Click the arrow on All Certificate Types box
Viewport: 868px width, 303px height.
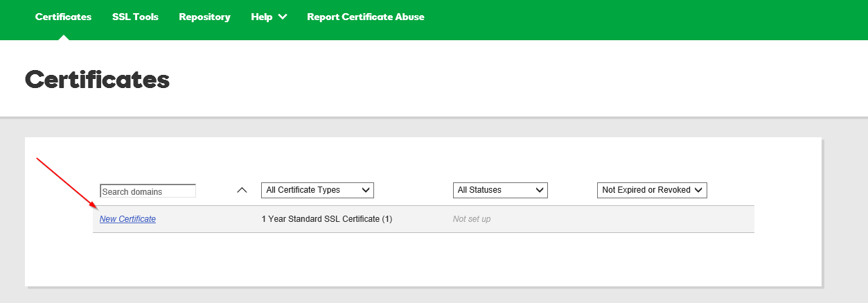[x=365, y=190]
